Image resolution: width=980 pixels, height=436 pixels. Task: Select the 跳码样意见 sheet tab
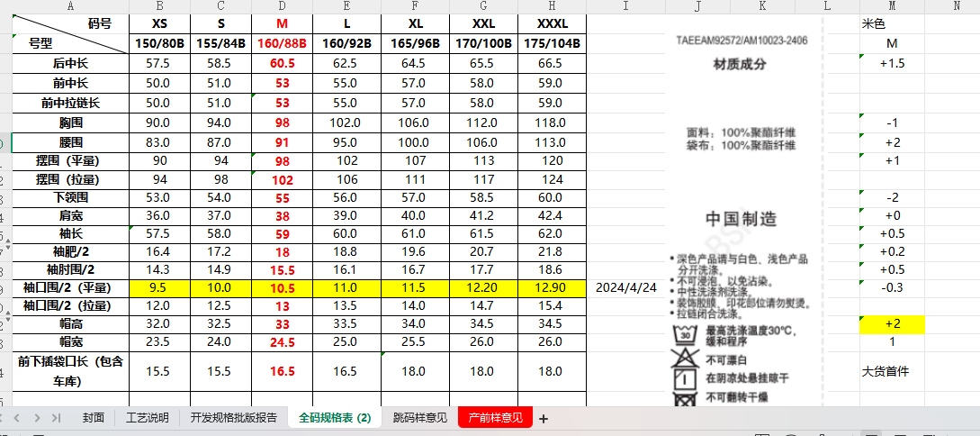click(x=419, y=418)
